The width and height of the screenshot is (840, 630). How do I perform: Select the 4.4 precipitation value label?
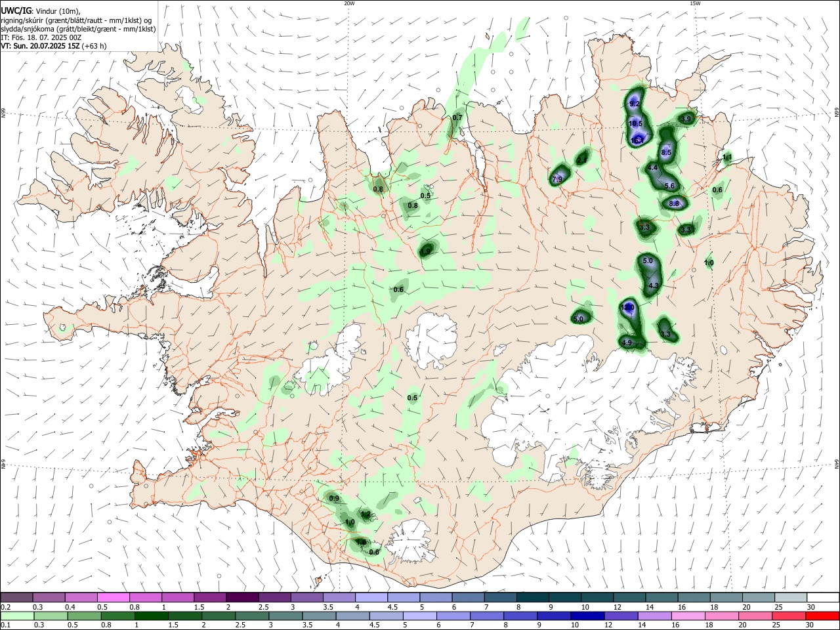(652, 168)
